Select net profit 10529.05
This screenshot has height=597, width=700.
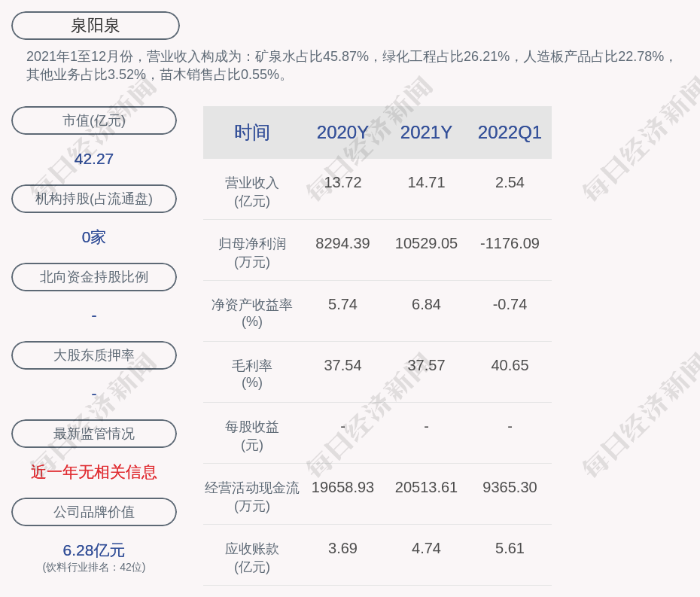426,243
